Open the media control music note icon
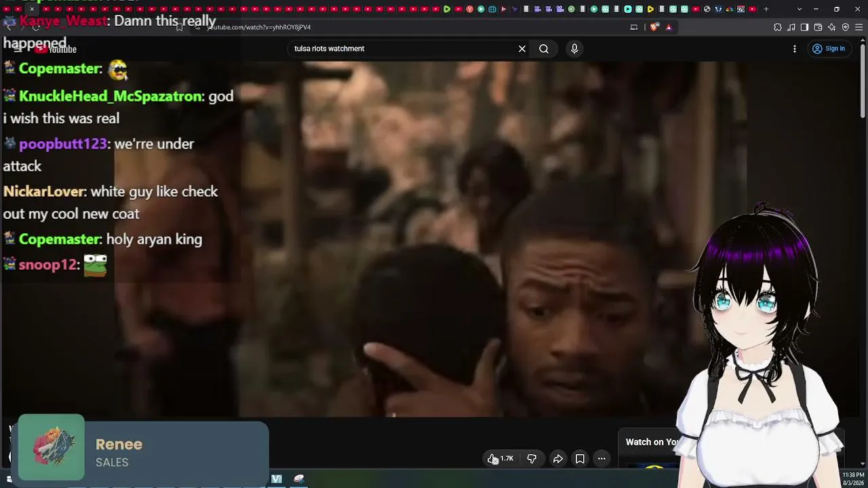This screenshot has height=488, width=868. click(x=791, y=27)
